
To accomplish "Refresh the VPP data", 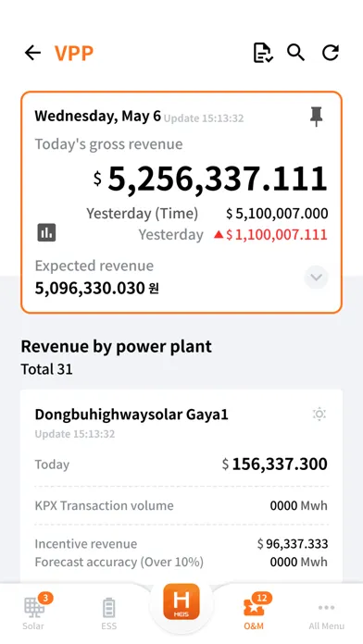I will tap(330, 53).
